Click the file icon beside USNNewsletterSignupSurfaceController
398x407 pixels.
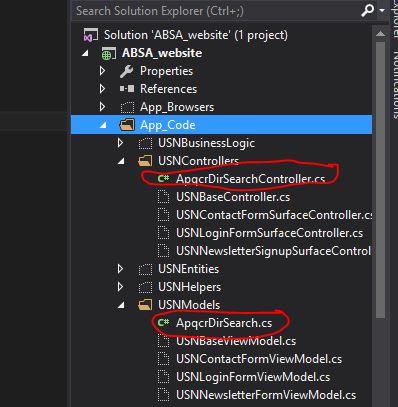(163, 251)
